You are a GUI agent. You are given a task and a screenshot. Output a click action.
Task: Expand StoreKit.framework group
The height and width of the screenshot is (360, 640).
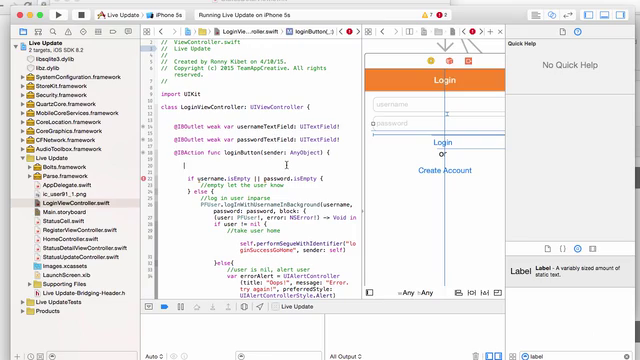[x=23, y=86]
